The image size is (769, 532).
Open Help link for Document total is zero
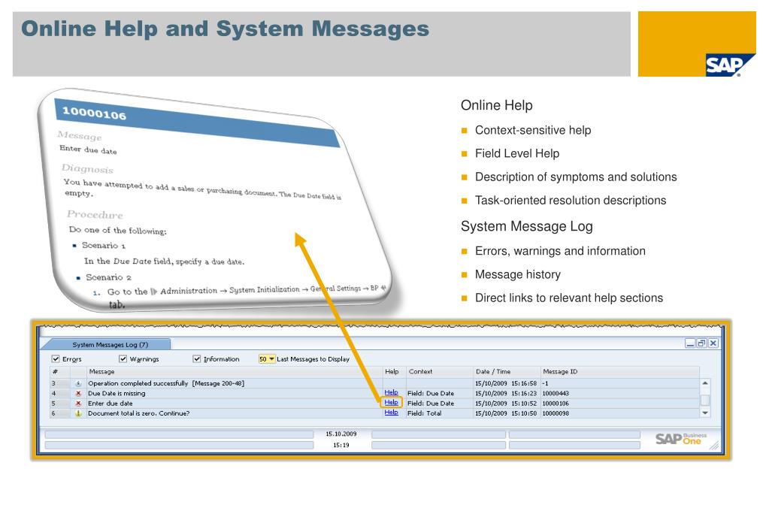coord(391,413)
